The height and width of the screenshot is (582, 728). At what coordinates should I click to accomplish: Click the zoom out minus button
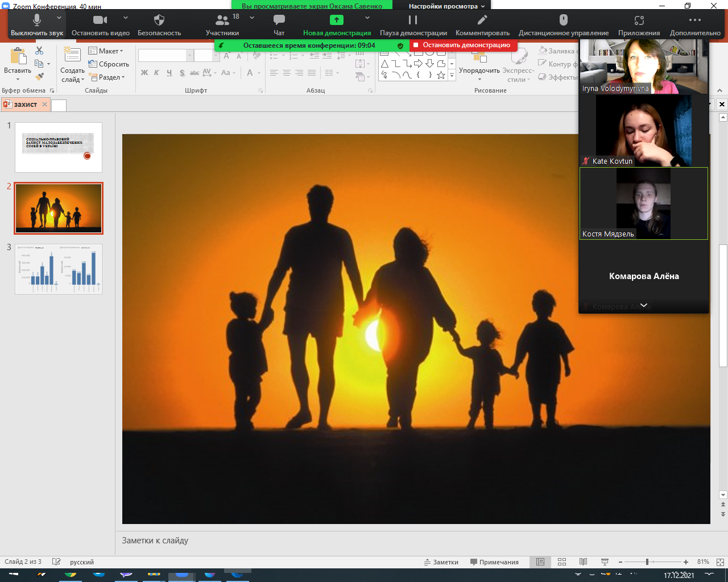pos(621,562)
